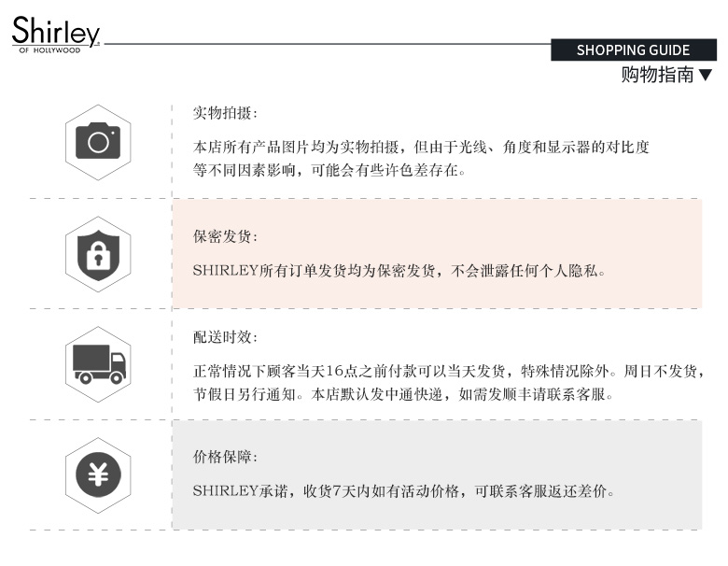Click the shield lock privacy icon

coord(98,254)
